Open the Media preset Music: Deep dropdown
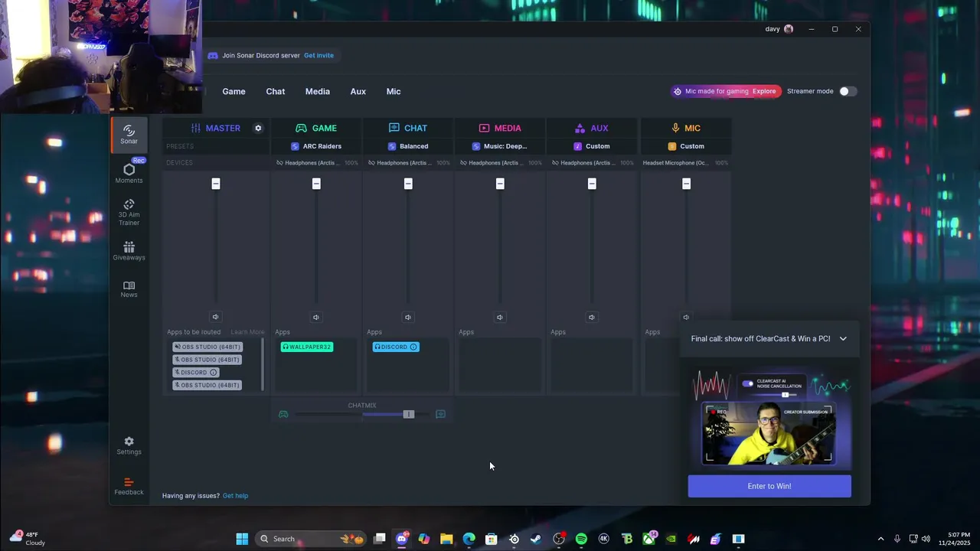This screenshot has width=980, height=551. pyautogui.click(x=500, y=146)
